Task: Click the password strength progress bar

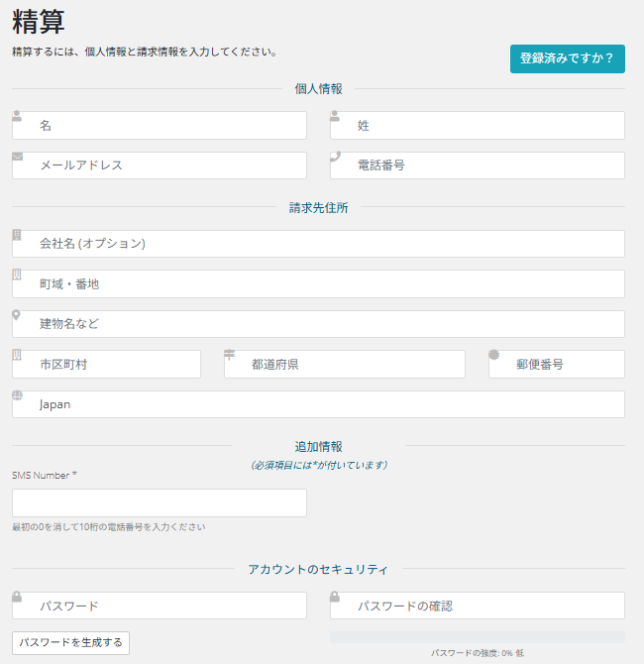Action: click(478, 637)
